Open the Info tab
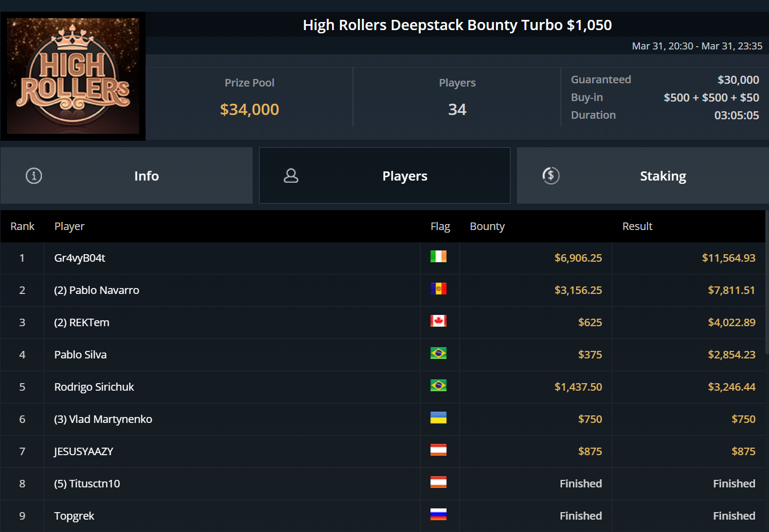The image size is (769, 532). [146, 176]
